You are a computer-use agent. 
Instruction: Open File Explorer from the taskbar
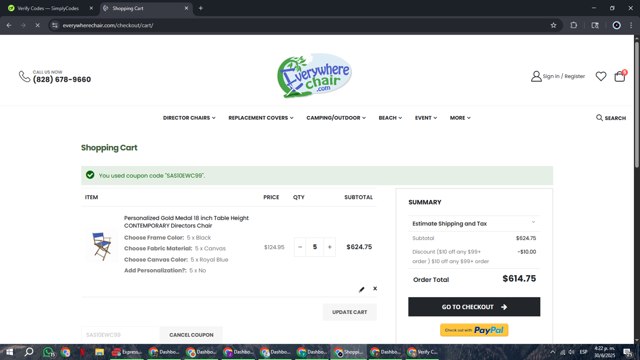tap(99, 352)
